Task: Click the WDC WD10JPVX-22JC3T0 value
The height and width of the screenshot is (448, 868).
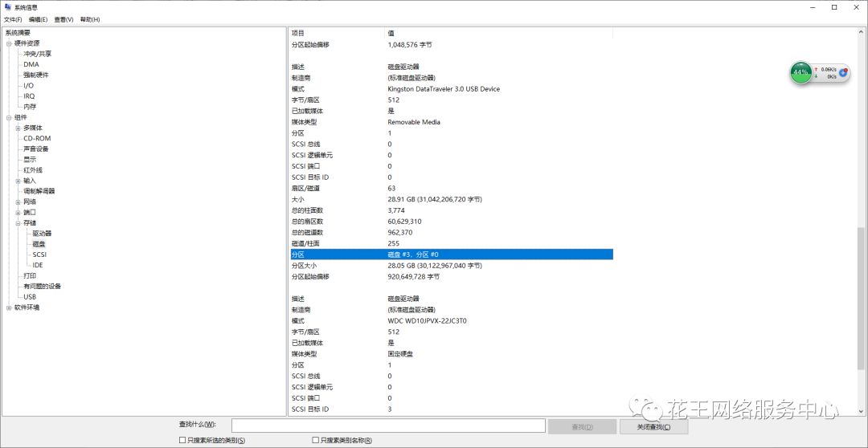Action: [x=428, y=321]
